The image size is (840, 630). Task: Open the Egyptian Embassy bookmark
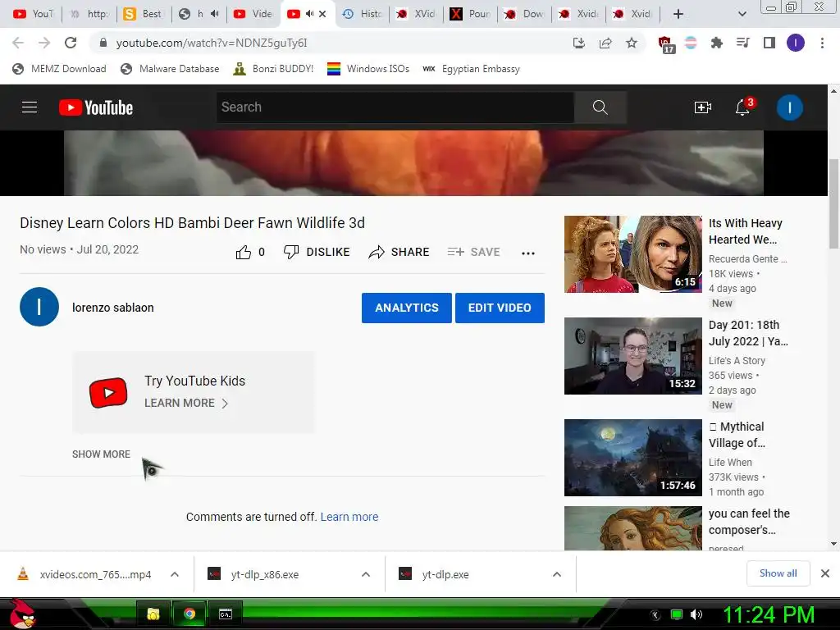(471, 69)
